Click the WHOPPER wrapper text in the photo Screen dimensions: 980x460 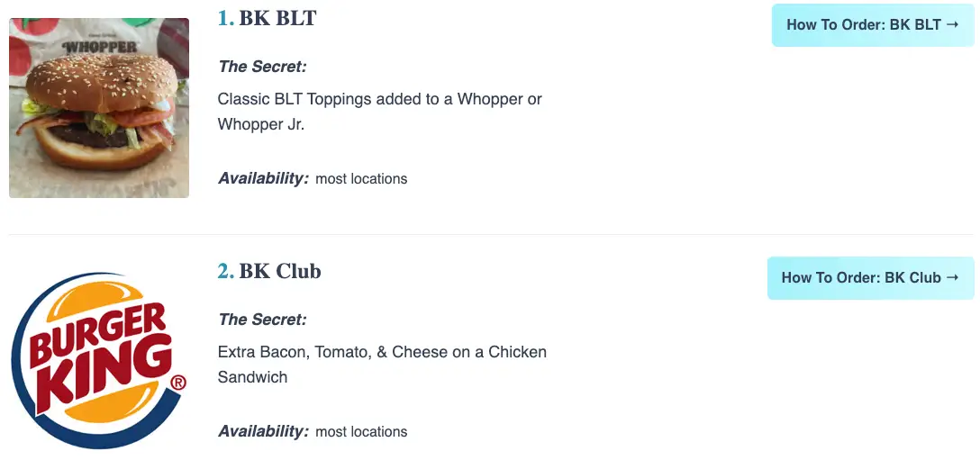99,47
